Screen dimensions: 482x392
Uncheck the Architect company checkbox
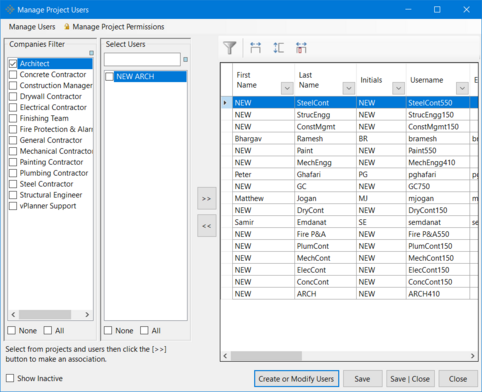click(x=13, y=63)
